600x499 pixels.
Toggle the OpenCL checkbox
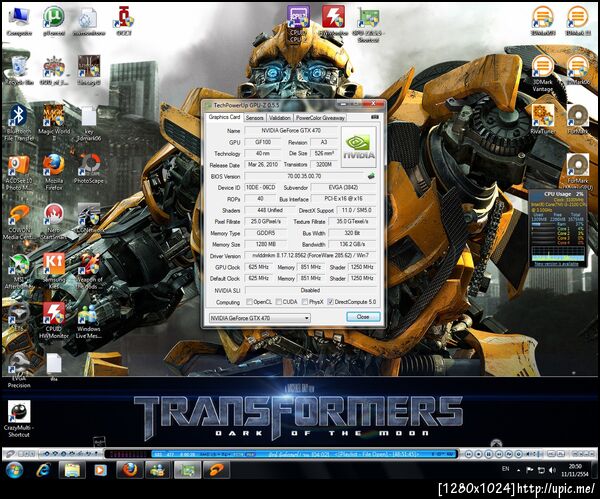249,302
